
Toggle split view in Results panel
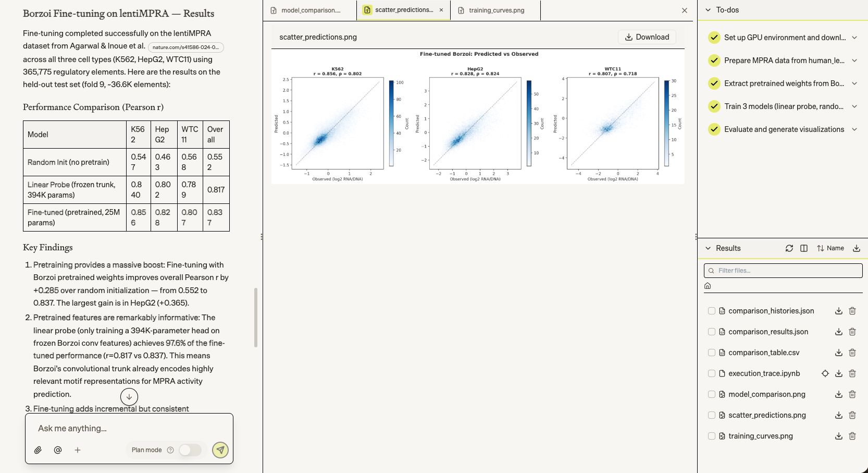[x=804, y=248]
